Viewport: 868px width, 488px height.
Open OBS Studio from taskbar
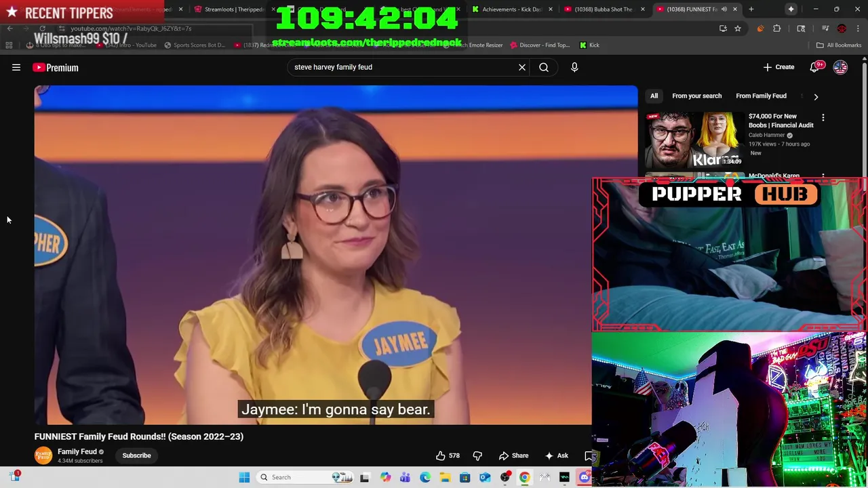[x=505, y=477]
